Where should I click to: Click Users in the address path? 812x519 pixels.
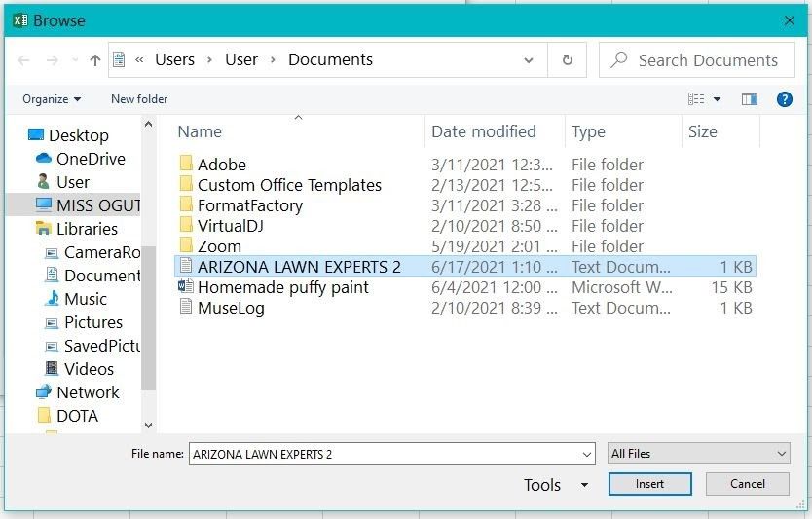tap(174, 60)
